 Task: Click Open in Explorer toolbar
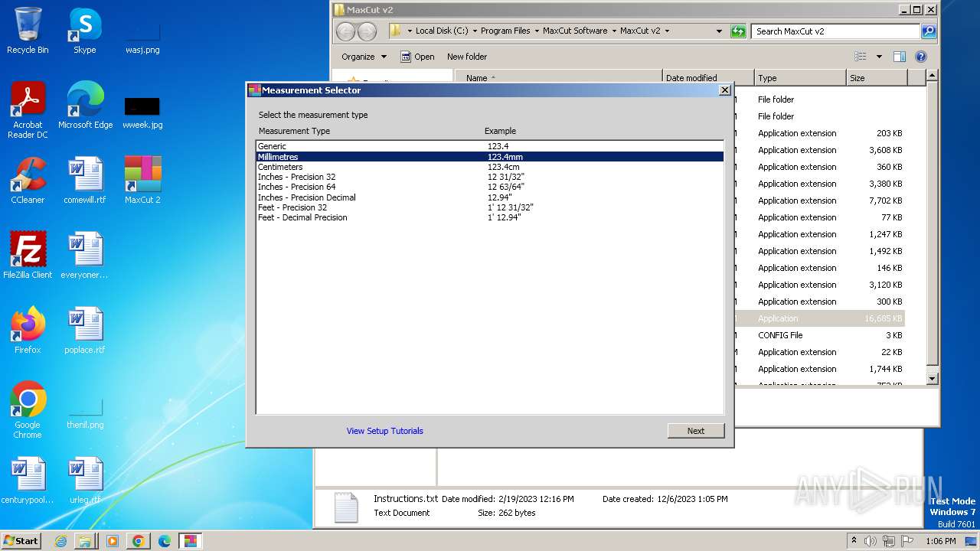pos(417,57)
